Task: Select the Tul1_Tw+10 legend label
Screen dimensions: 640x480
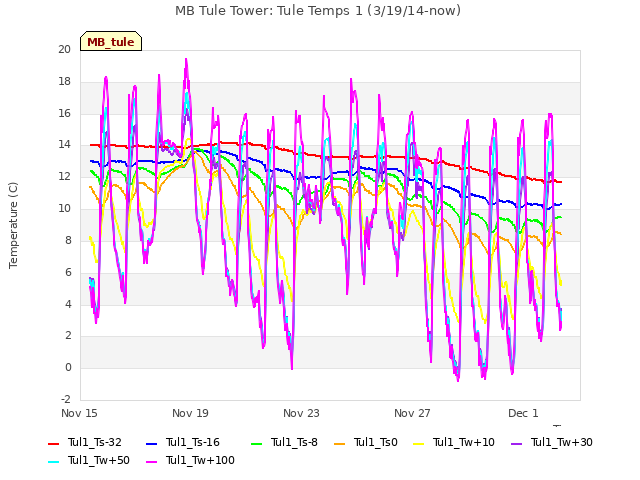Action: [x=464, y=442]
